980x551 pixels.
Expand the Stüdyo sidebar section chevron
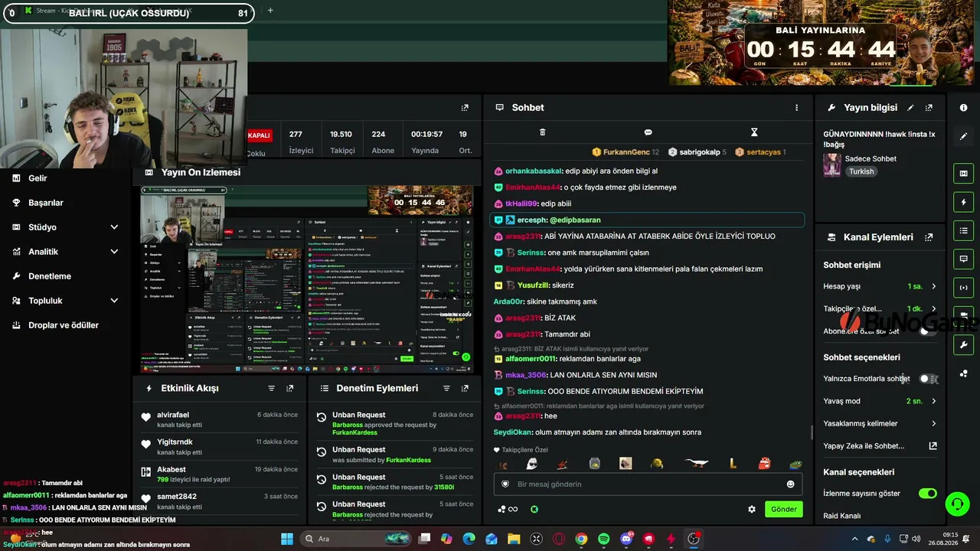[114, 227]
